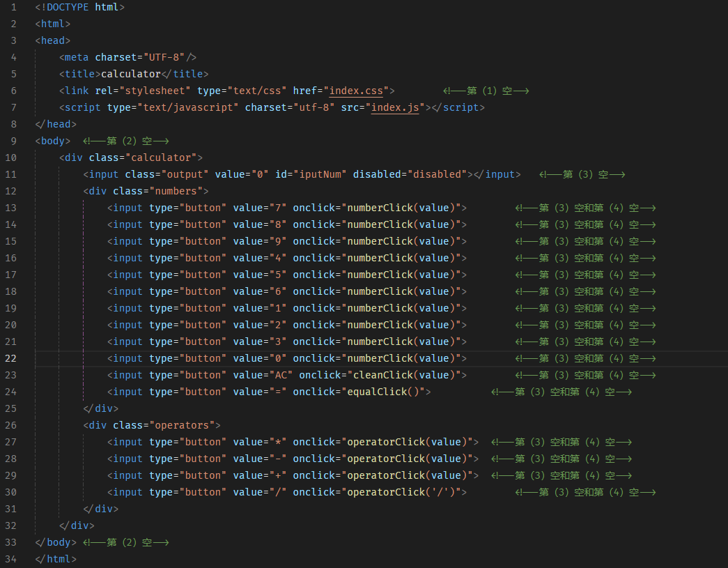
Task: Click line number 9 in the gutter
Action: [13, 141]
